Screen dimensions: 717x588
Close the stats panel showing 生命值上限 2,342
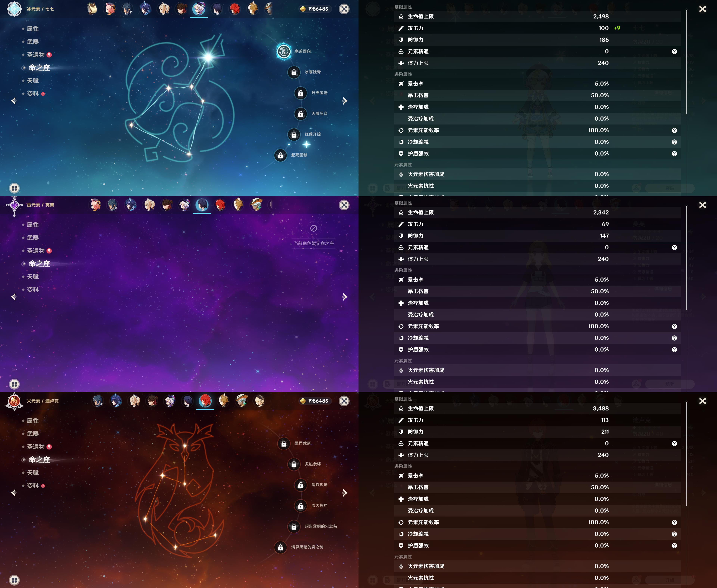(x=702, y=205)
